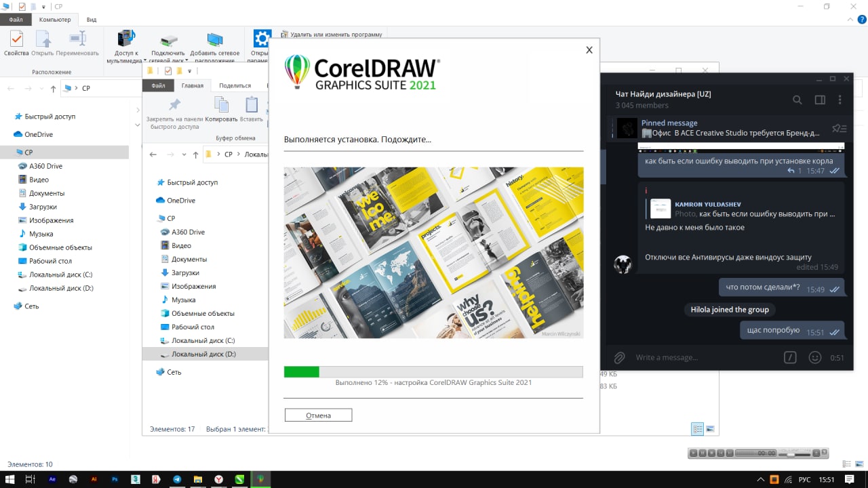Switch to the Компьютер ribbon tab
868x488 pixels.
coord(55,20)
